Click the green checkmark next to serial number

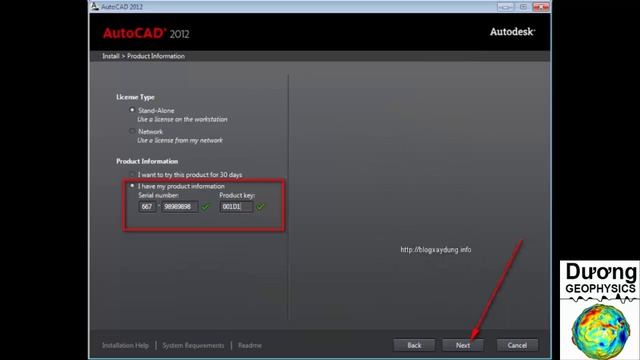[x=205, y=207]
